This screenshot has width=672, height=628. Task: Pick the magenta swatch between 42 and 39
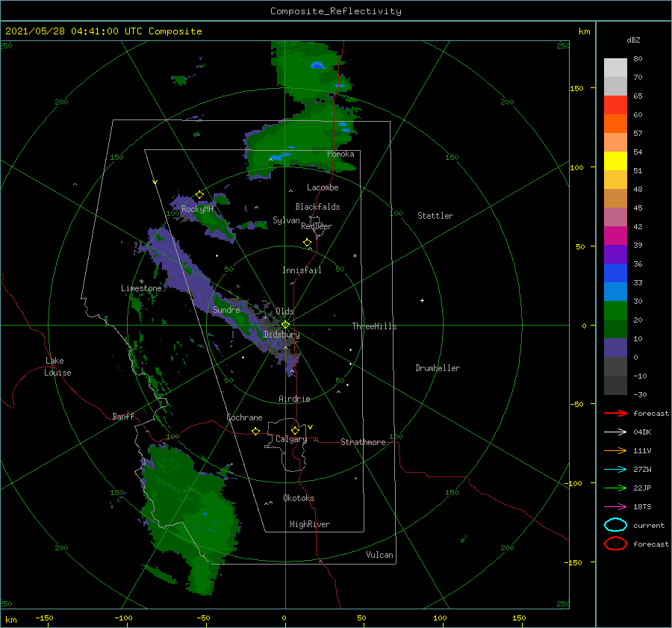[x=615, y=236]
